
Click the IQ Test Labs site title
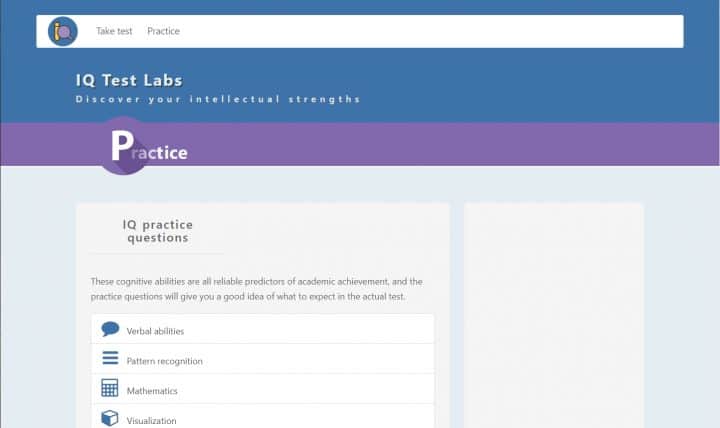[129, 80]
